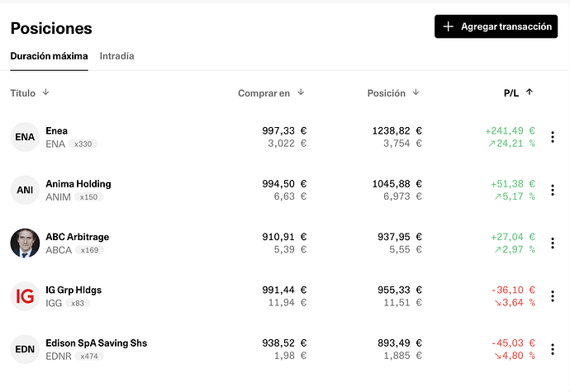Sort positions by Título column arrow
This screenshot has width=570, height=392.
pos(45,92)
